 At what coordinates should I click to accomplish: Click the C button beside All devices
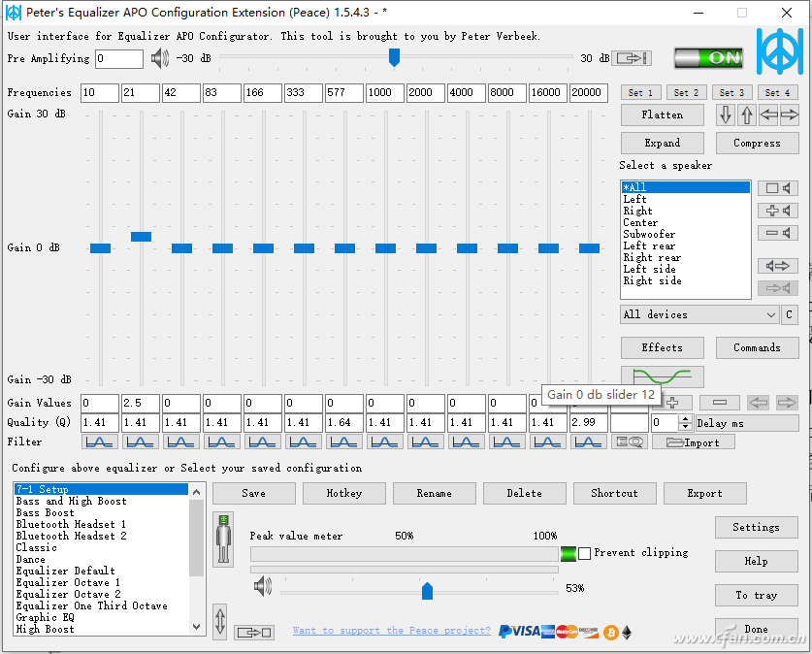(x=790, y=314)
